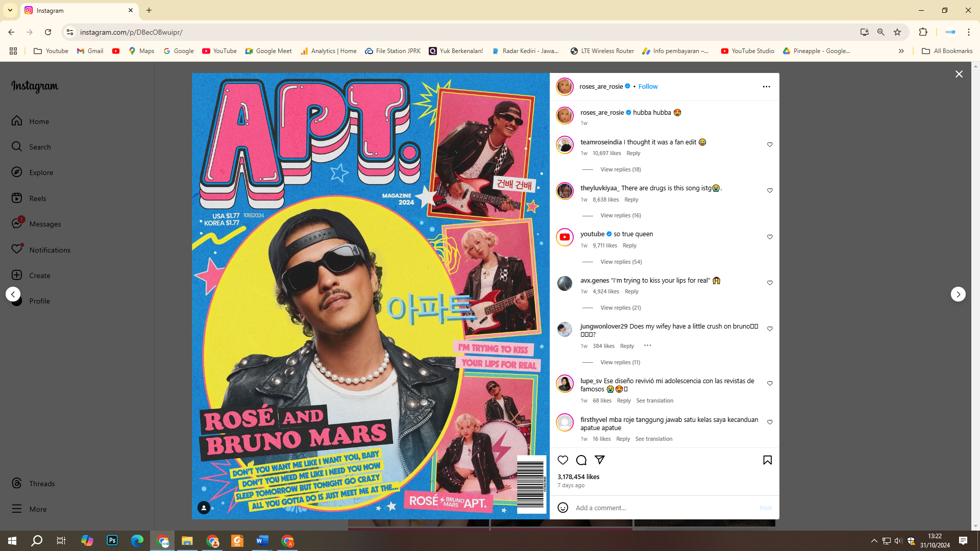Click the Instagram logo

[35, 87]
